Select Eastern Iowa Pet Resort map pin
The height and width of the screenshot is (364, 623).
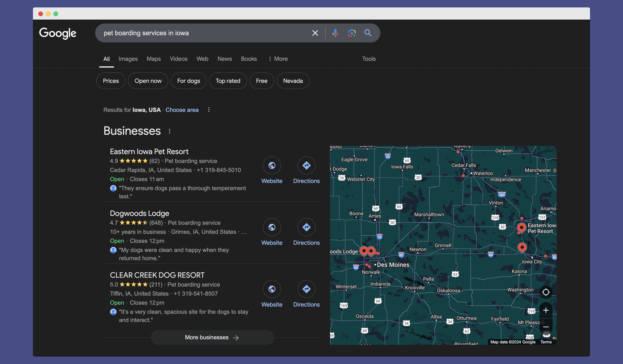coord(521,228)
